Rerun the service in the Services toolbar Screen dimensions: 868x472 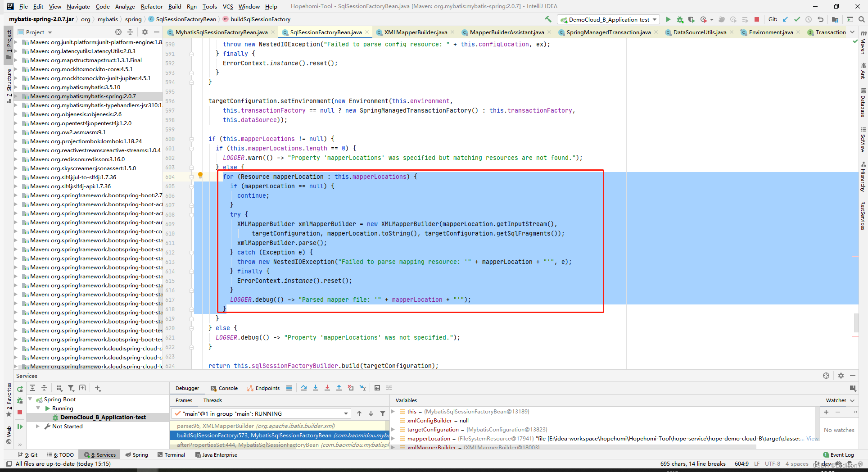[x=20, y=389]
